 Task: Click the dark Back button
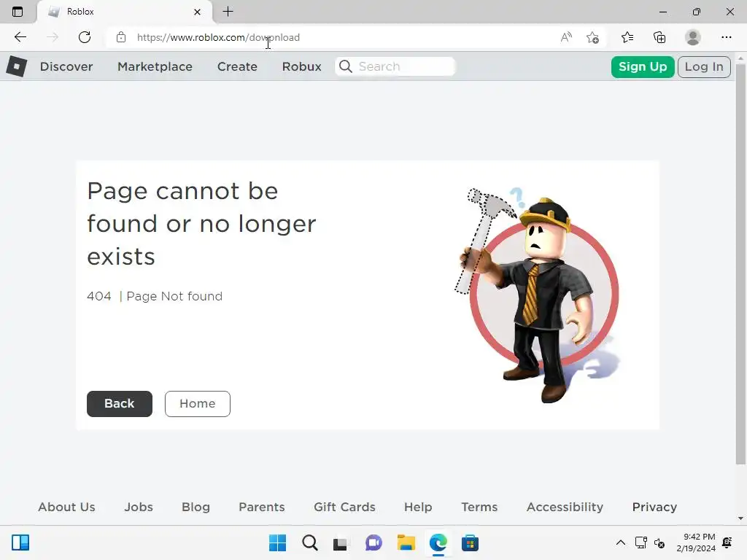tap(120, 404)
